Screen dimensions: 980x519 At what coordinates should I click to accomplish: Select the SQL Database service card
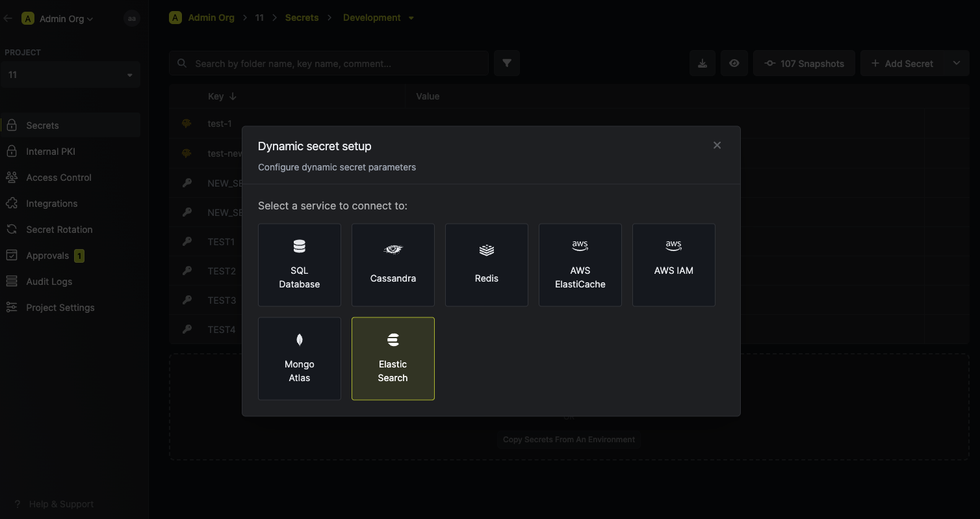coord(300,265)
